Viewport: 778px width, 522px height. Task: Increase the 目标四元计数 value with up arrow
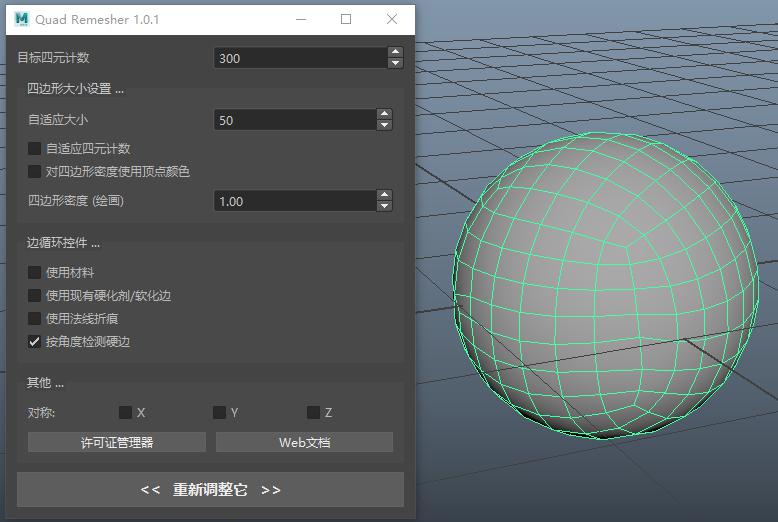395,52
